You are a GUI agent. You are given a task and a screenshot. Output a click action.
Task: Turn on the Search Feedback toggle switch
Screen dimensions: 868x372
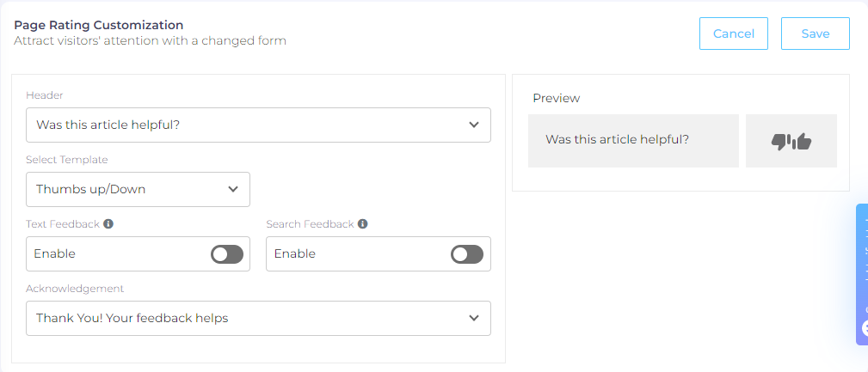[x=467, y=254]
